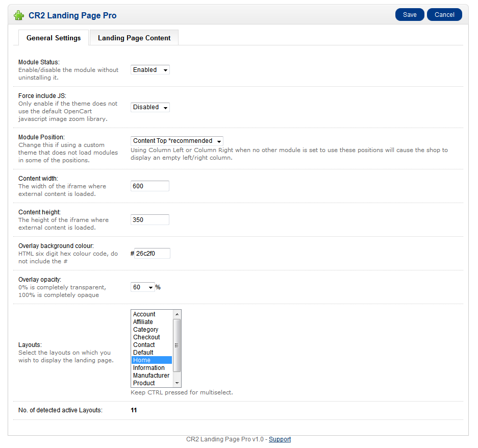
Task: Open the Landing Page Content tab
Action: [x=134, y=38]
